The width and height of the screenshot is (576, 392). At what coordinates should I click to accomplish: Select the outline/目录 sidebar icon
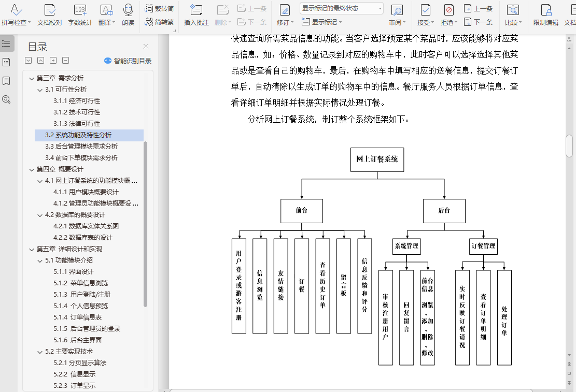tap(6, 43)
